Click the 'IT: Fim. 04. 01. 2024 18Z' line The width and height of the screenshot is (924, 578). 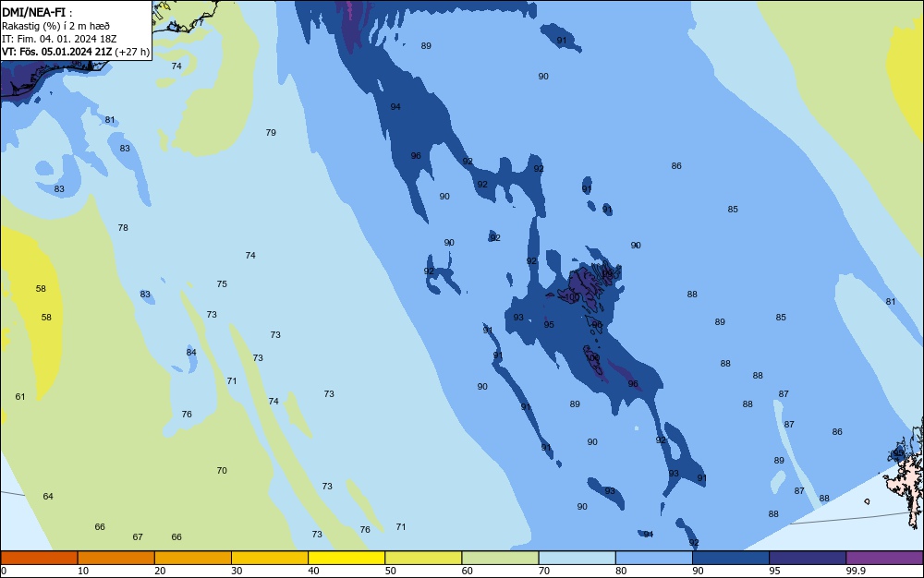point(59,39)
